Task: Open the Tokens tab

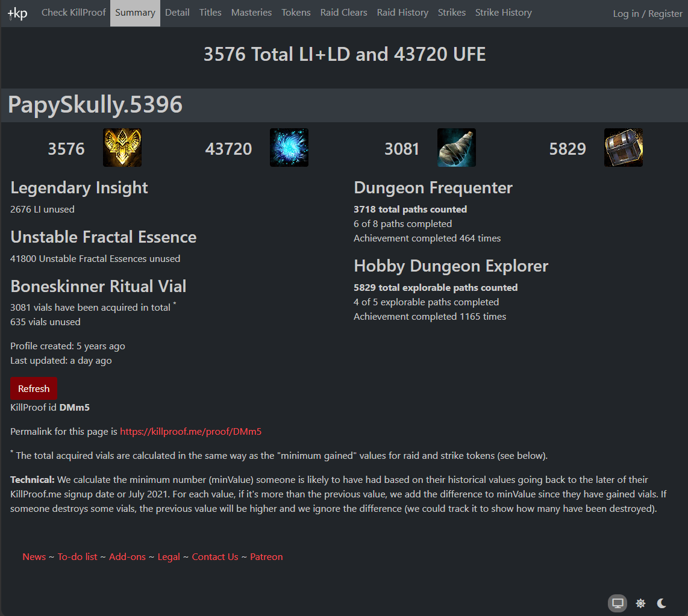Action: [296, 13]
